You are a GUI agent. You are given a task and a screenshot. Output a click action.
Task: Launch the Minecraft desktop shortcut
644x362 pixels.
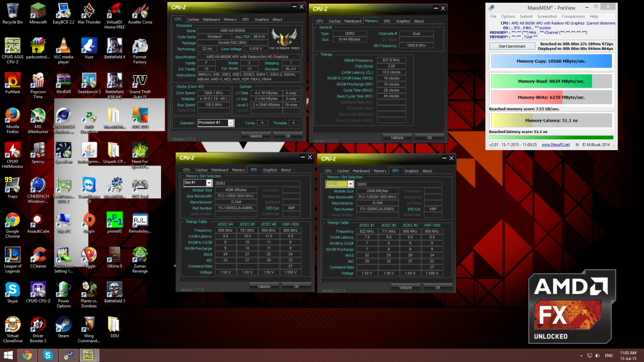coord(38,13)
